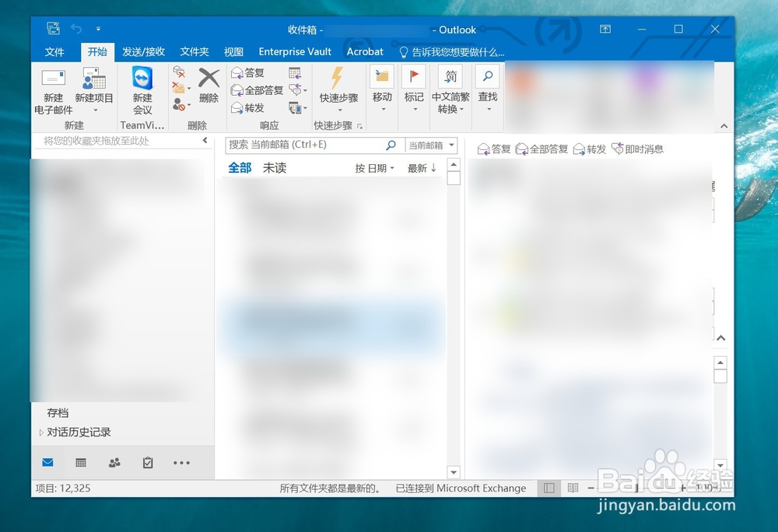Collapse the reading pane header caret

tap(721, 338)
